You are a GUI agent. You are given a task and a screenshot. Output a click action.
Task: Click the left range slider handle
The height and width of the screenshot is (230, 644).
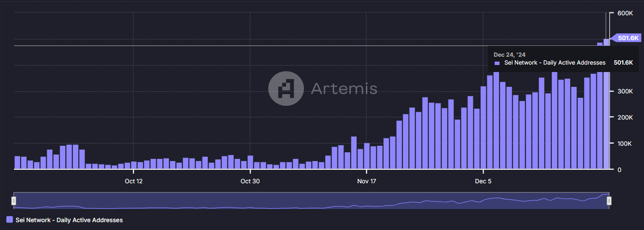[14, 201]
